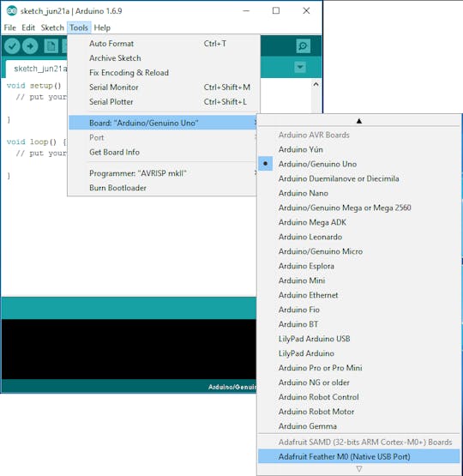Click the editor scrollbar up arrow
The width and height of the screenshot is (463, 476).
click(x=316, y=84)
